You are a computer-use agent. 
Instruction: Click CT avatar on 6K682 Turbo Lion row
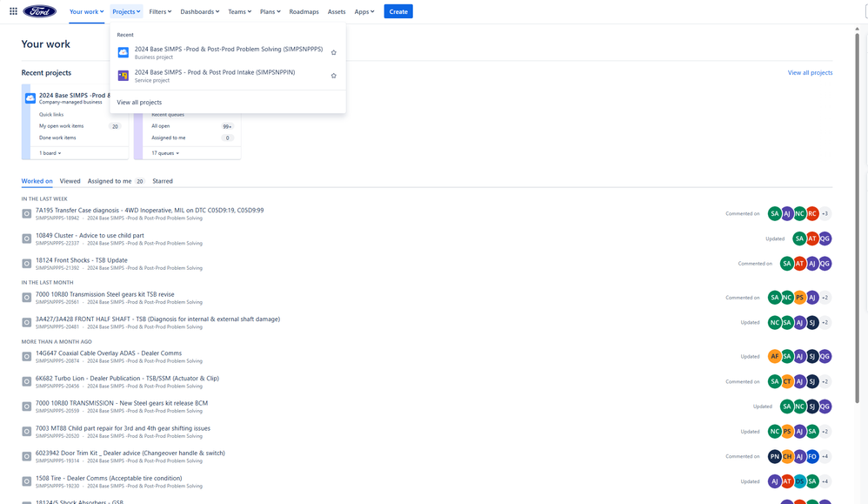787,381
